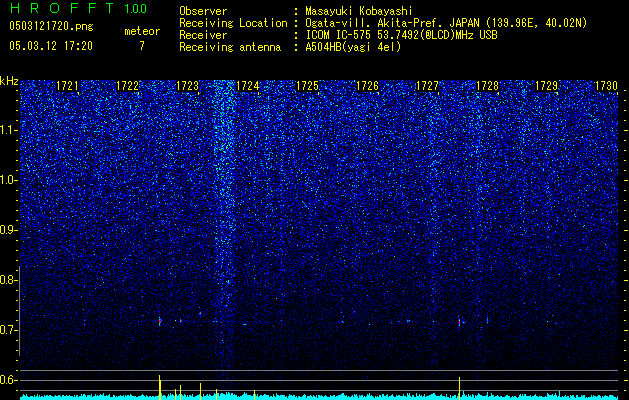Click the yellow spike before 1728

click(459, 388)
